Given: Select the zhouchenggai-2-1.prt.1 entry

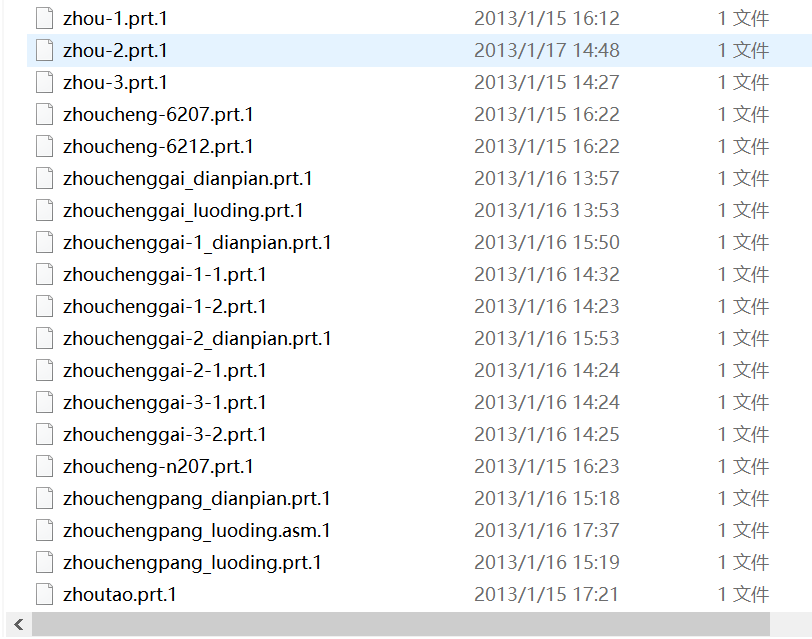Looking at the screenshot, I should 165,370.
